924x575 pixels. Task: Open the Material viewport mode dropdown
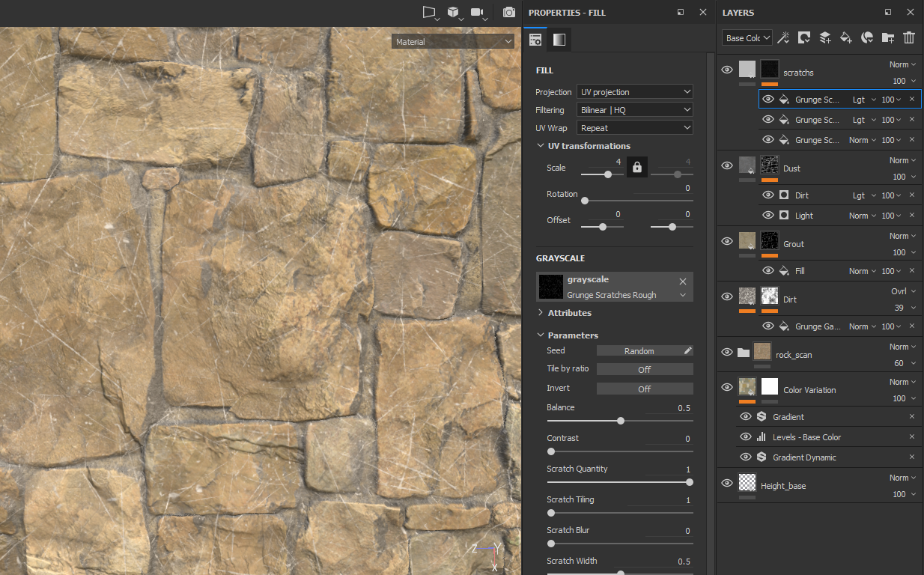[452, 42]
